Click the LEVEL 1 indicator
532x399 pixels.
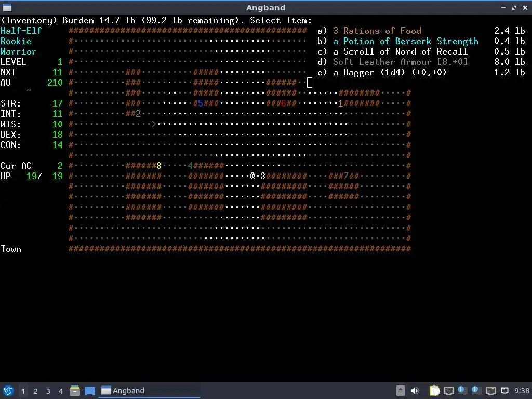pos(32,62)
